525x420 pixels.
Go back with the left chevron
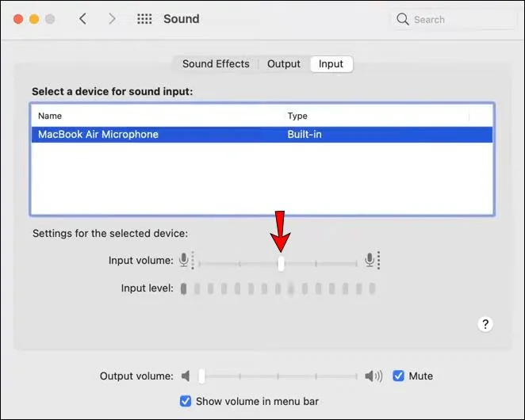tap(83, 19)
